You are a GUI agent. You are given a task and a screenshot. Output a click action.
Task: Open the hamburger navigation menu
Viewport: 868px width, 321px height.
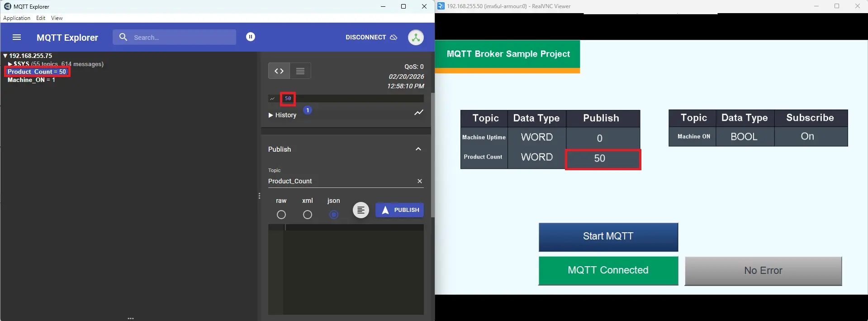[x=17, y=38]
